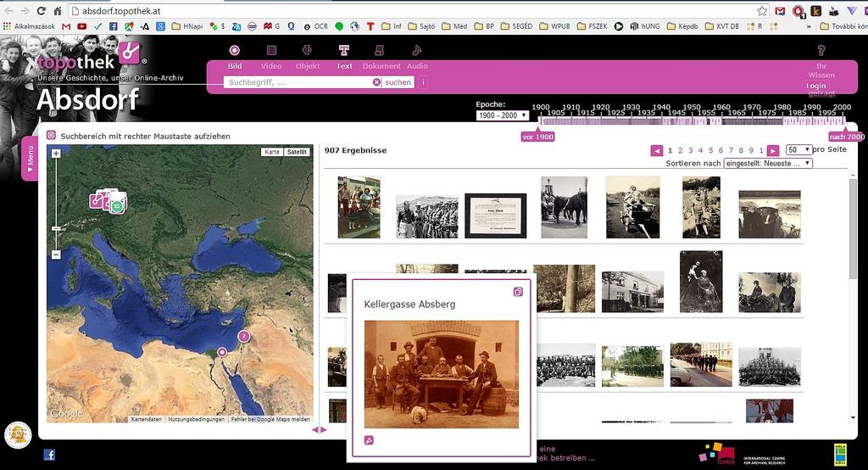Click the epoch timeline bar near 1950
Image resolution: width=868 pixels, height=470 pixels.
pyautogui.click(x=692, y=120)
